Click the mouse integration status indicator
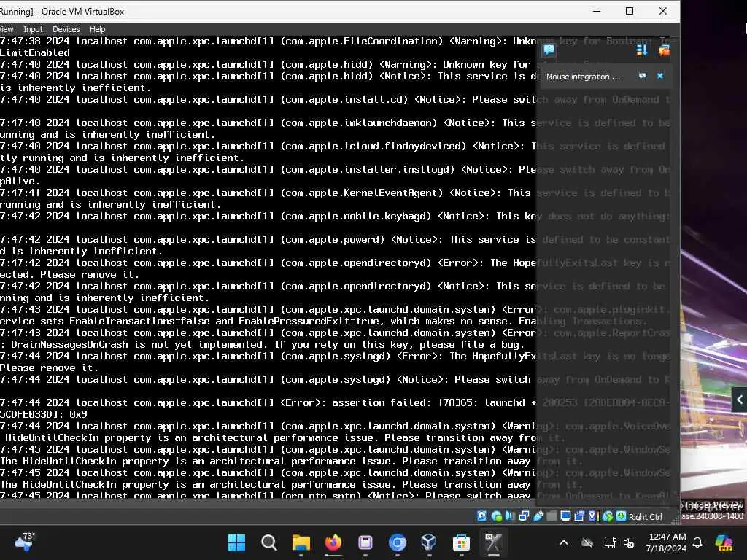747x560 pixels. coord(607,516)
